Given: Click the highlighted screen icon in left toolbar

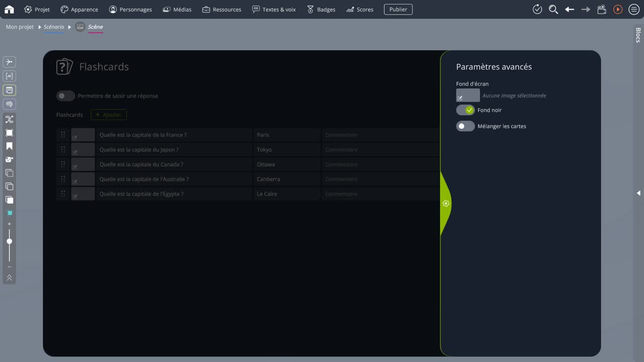Looking at the screenshot, I should 9,90.
